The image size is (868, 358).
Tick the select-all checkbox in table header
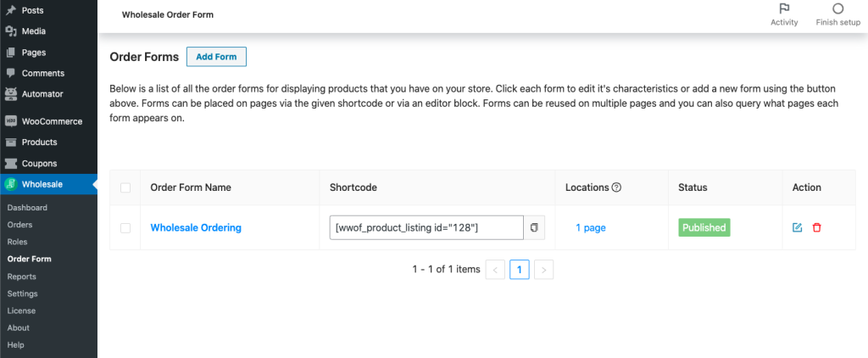[x=125, y=187]
